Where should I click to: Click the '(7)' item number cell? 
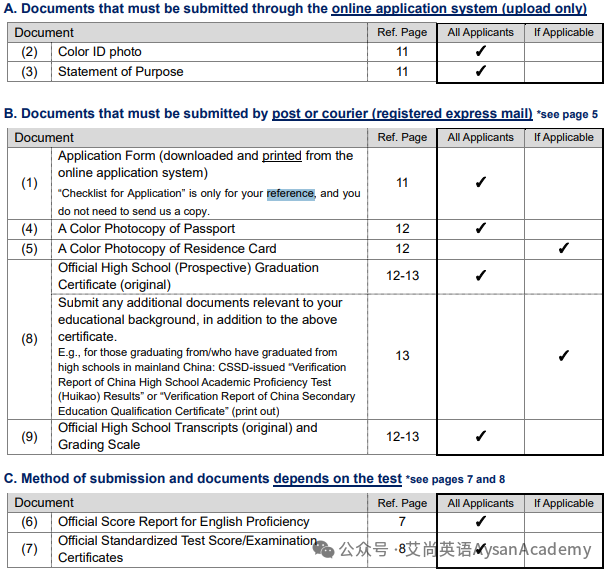[x=29, y=549]
